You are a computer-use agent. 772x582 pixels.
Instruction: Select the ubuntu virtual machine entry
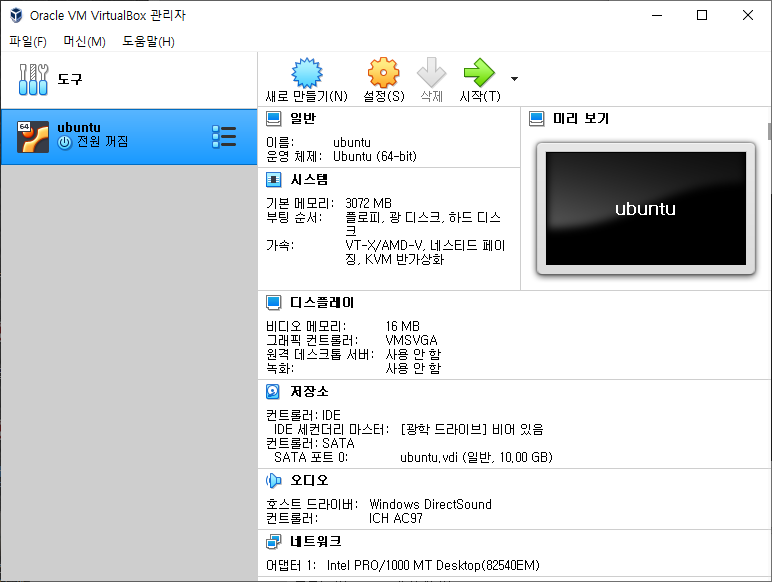coord(129,137)
